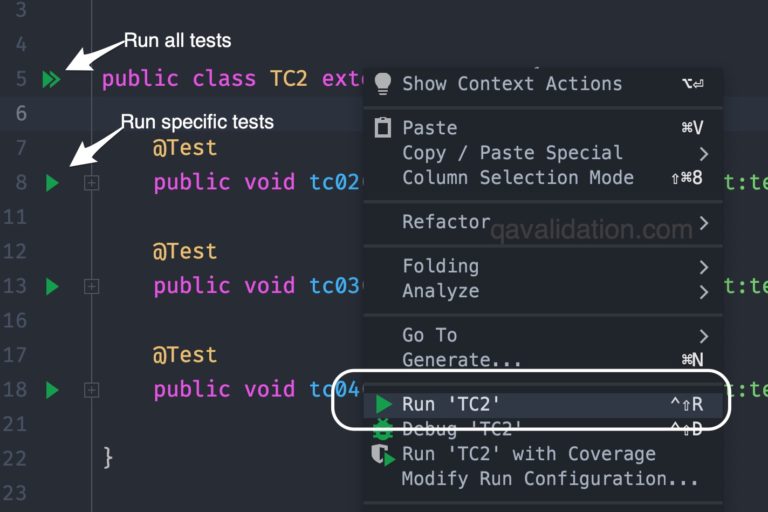
Task: Choose Modify Run Configuration... option
Action: pos(549,479)
